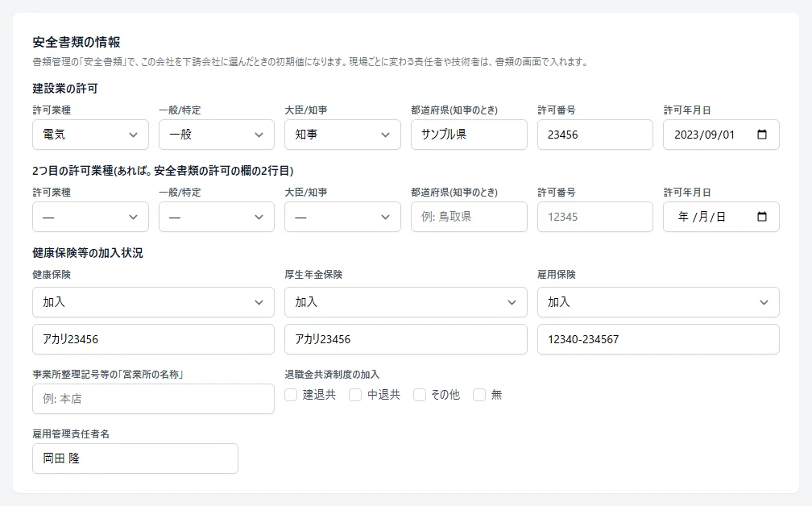Click the 雇用管理責任者名 label
812x506 pixels.
[71, 434]
